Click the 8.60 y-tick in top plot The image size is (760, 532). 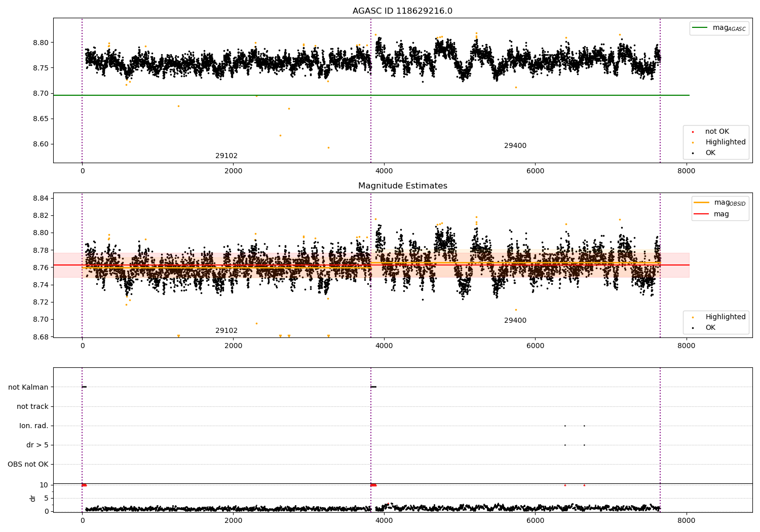[41, 144]
